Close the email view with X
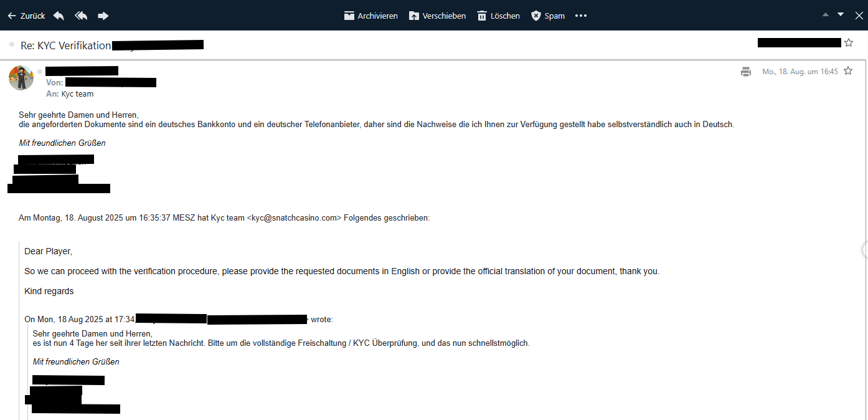868x420 pixels. coord(859,16)
